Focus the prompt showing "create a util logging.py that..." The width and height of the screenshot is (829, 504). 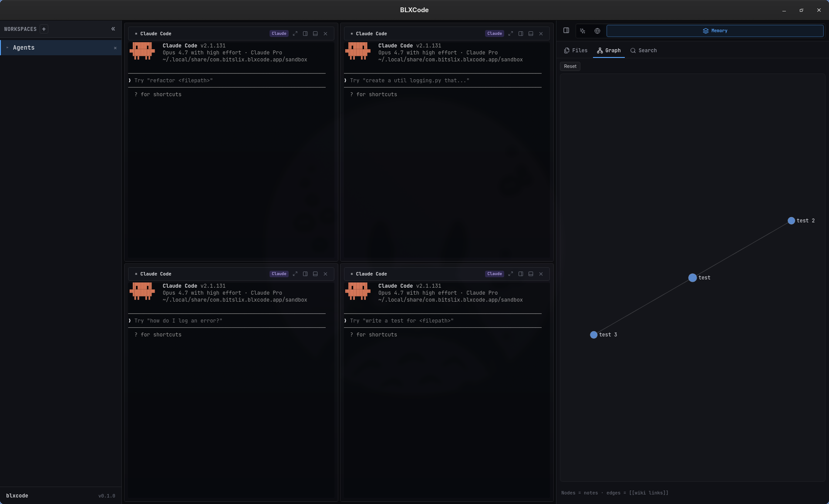click(x=443, y=81)
